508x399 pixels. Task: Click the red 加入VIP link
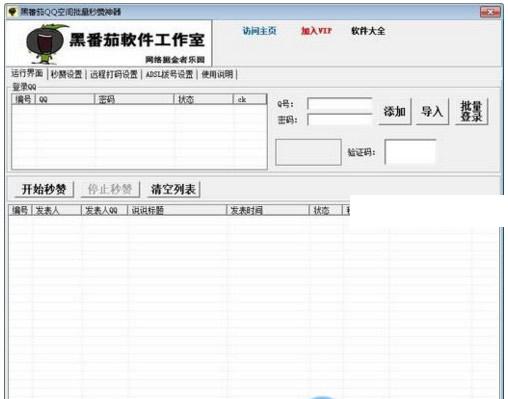click(316, 31)
